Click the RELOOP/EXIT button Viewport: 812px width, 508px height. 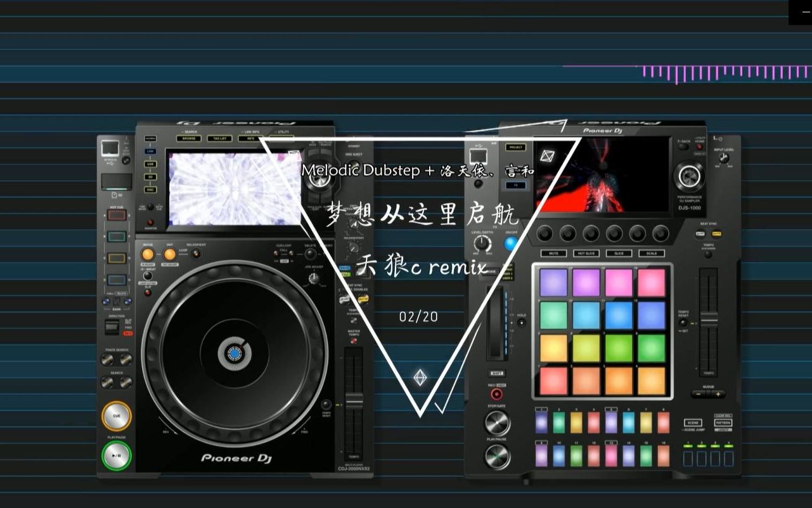[x=196, y=254]
